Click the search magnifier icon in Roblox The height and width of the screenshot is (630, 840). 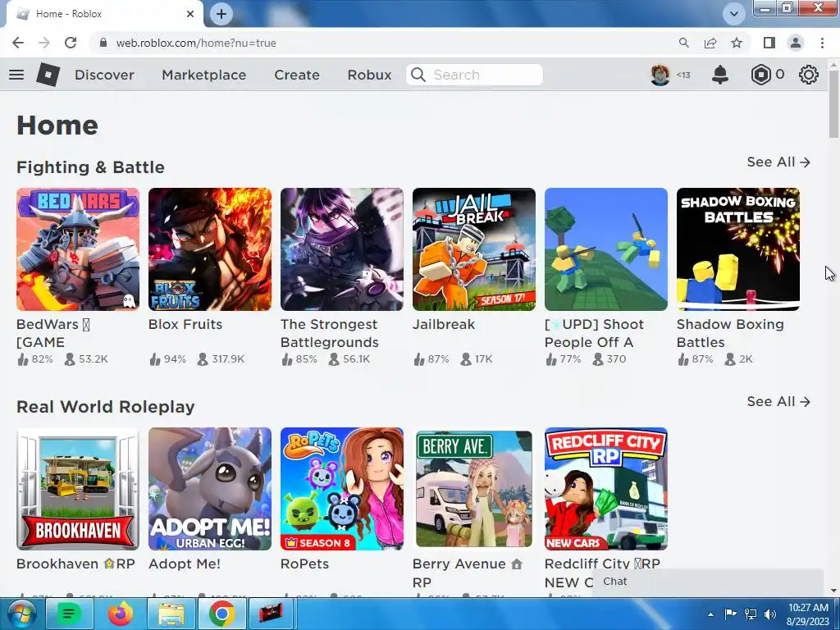[x=418, y=75]
